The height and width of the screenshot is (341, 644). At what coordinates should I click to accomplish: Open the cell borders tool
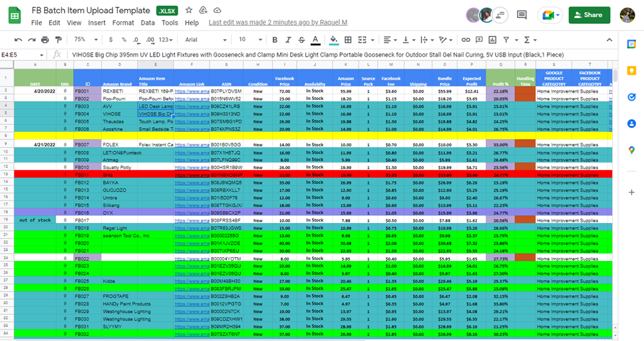(348, 40)
